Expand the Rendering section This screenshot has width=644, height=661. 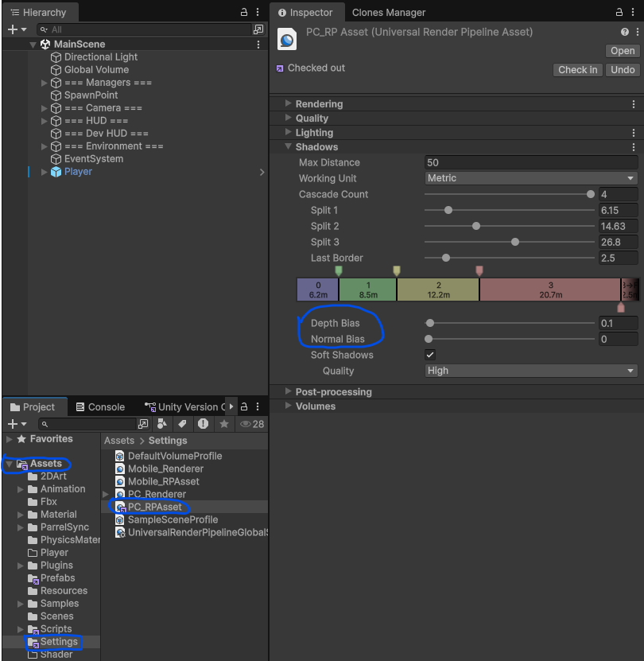coord(319,103)
